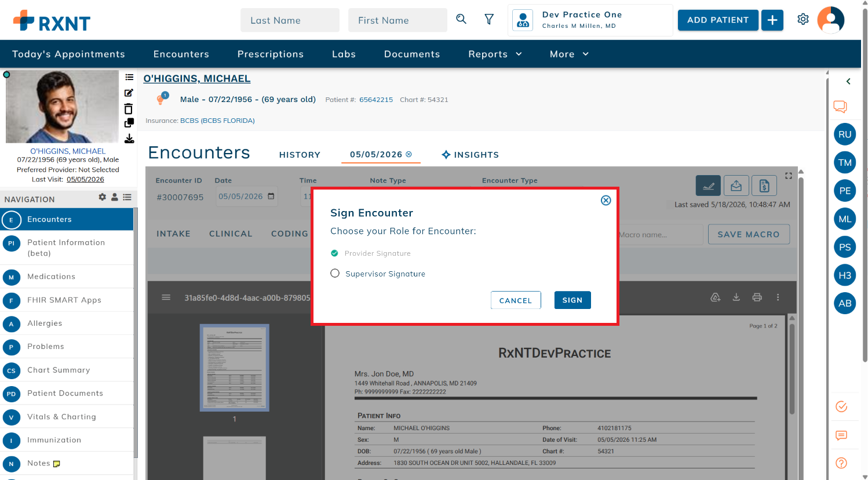Click the Save Macro button
This screenshot has width=868, height=480.
coord(749,234)
